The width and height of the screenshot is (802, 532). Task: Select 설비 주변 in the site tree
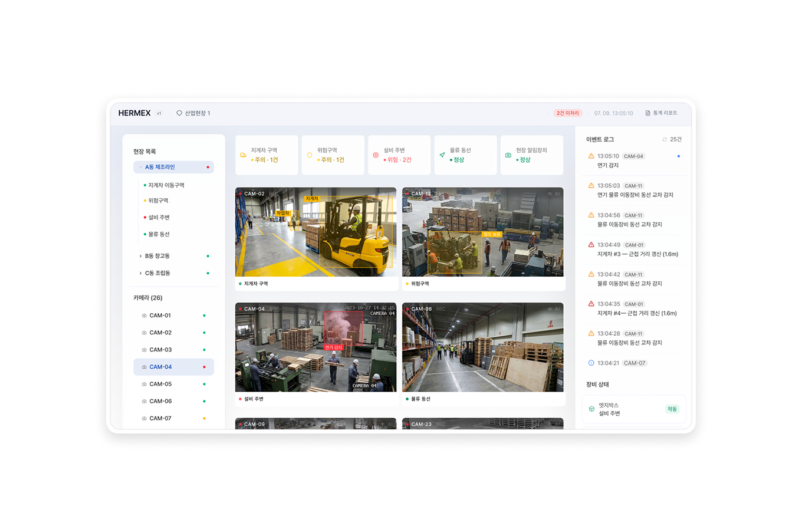[159, 218]
